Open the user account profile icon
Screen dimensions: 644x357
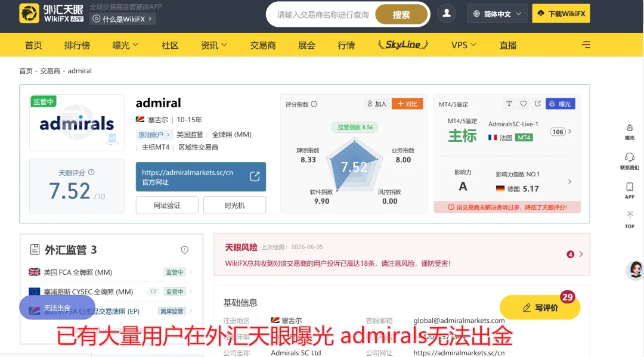pos(447,13)
